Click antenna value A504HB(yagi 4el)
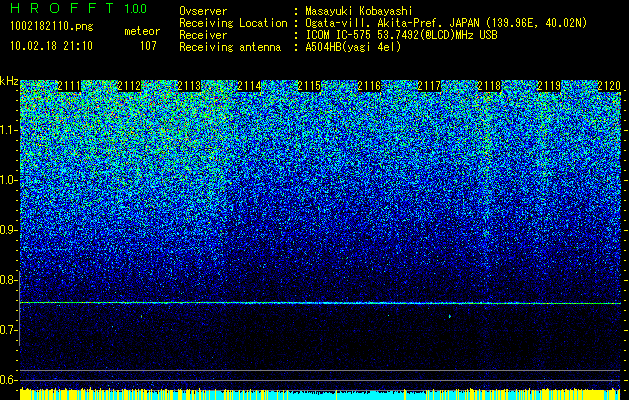 (x=353, y=47)
